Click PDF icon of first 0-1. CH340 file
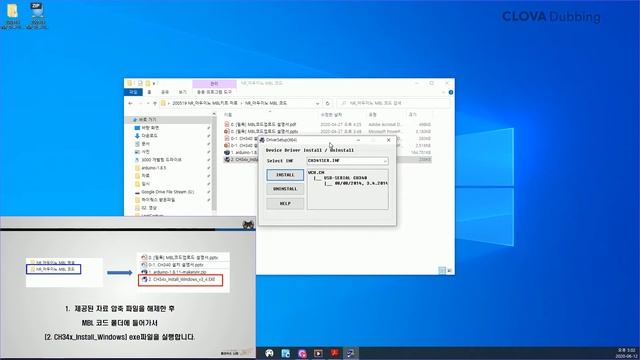Viewport: 640px width, 360px height. point(227,138)
